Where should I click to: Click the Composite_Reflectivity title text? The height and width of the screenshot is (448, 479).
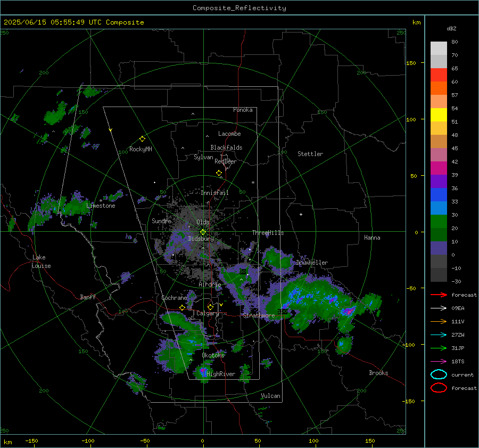(240, 8)
